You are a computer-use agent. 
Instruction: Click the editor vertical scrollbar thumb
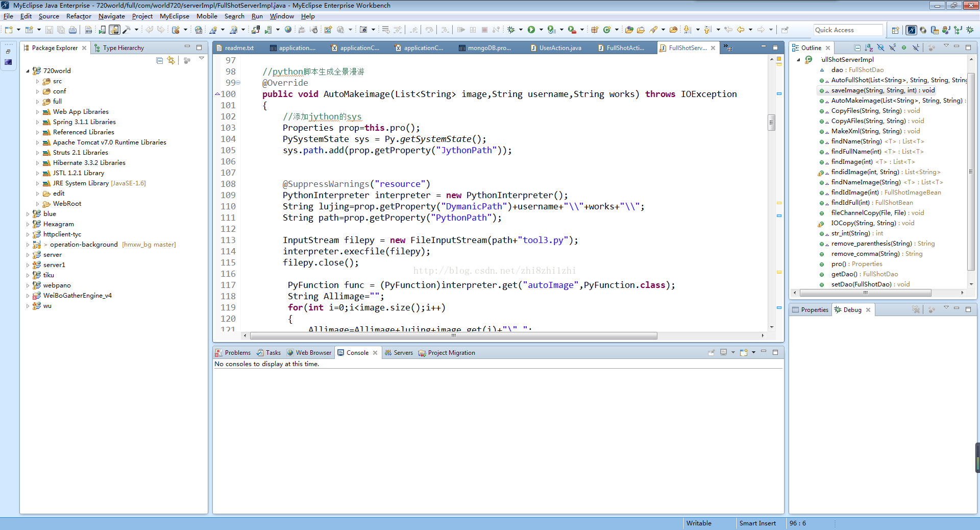pyautogui.click(x=772, y=122)
